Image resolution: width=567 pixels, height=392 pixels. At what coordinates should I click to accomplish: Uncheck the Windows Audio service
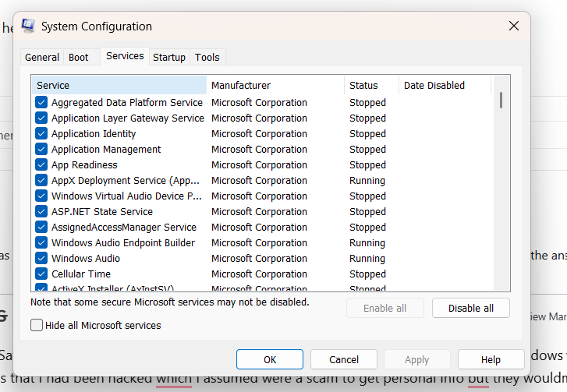pyautogui.click(x=41, y=258)
